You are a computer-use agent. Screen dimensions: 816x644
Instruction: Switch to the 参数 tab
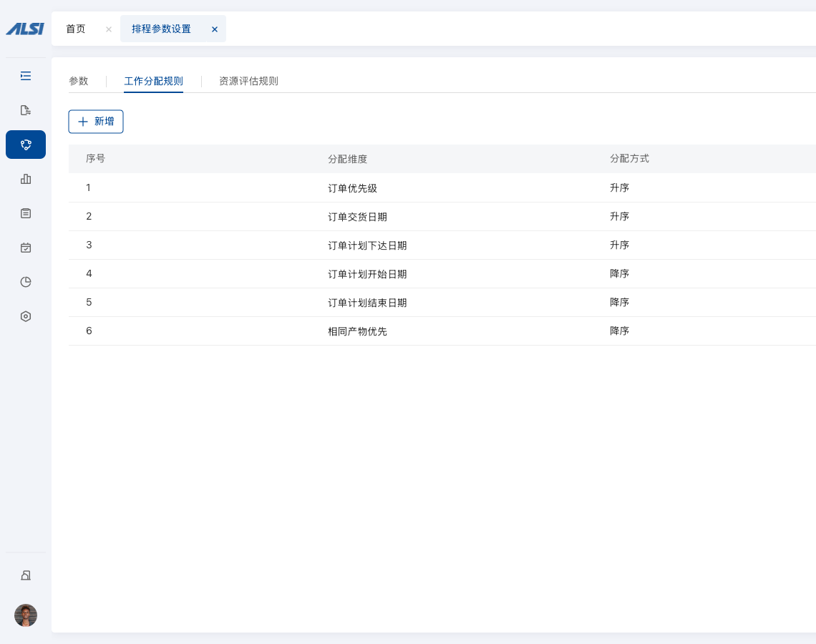coord(79,82)
